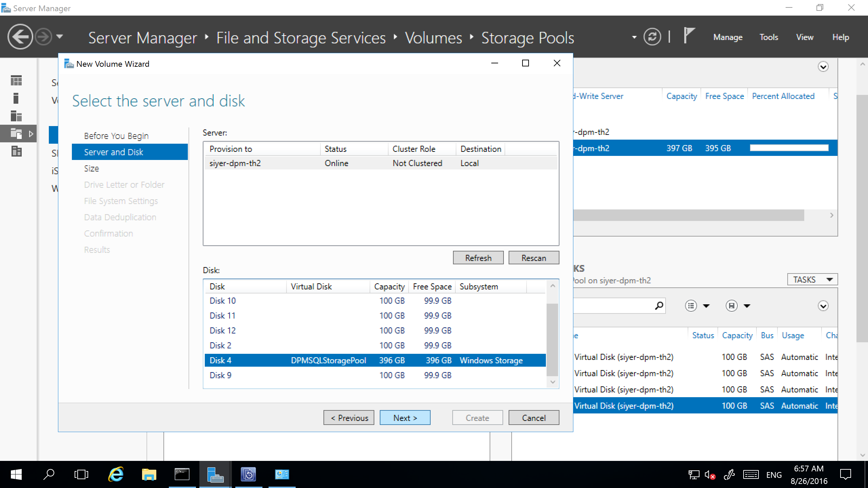
Task: Click the Refresh button in disk list
Action: click(477, 258)
